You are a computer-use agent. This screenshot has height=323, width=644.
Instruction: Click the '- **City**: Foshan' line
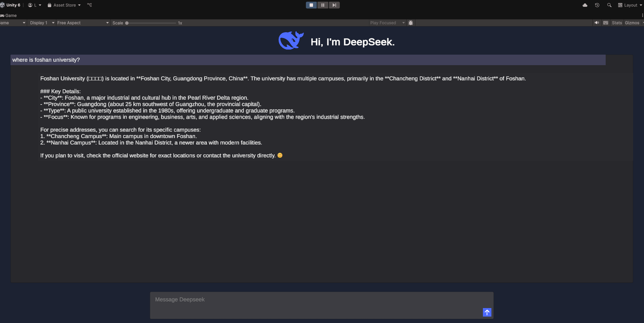coord(144,98)
